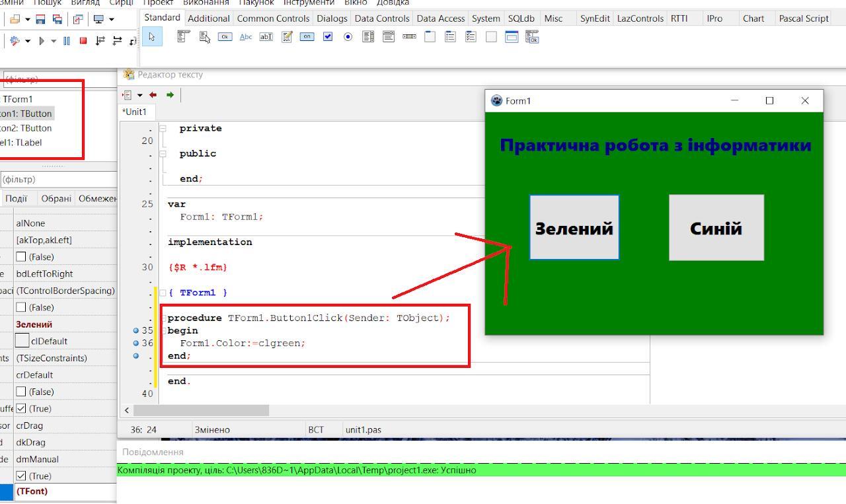Click the editor horizontal scrollbar thumb

[x=201, y=410]
